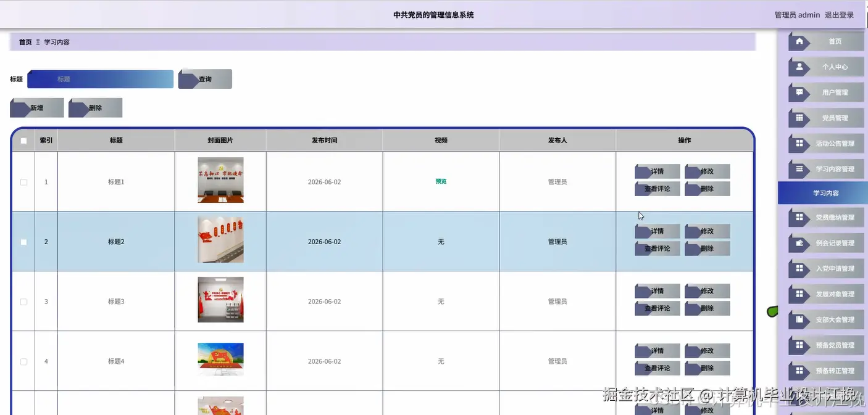The image size is (868, 415).
Task: Check the checkbox for row 标题4
Action: click(23, 362)
